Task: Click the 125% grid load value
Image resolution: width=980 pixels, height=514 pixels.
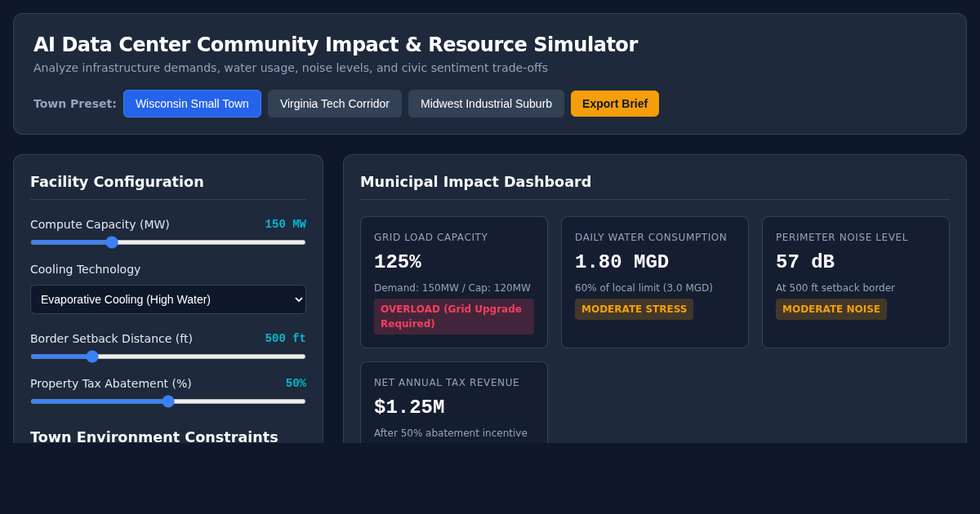Action: tap(398, 262)
